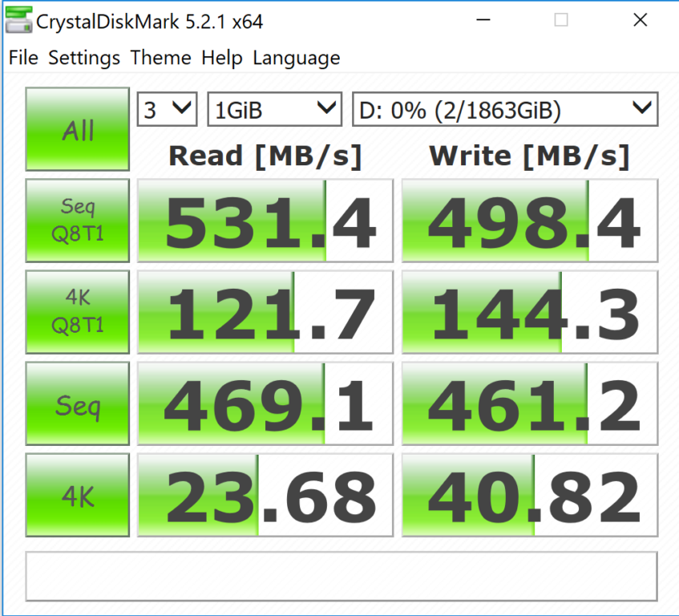Image resolution: width=679 pixels, height=616 pixels.
Task: Click the 4K read result 23.68
Action: 265,495
